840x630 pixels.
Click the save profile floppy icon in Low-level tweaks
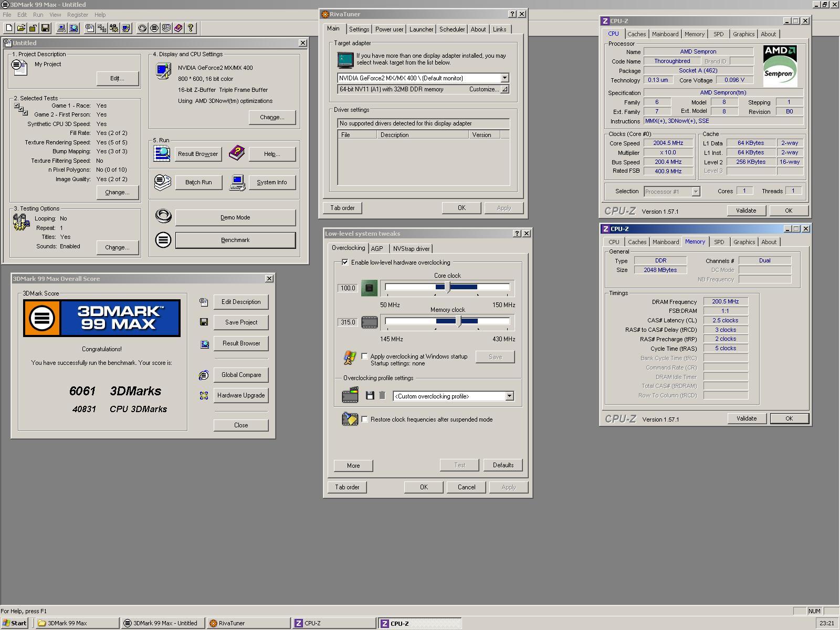coord(370,396)
